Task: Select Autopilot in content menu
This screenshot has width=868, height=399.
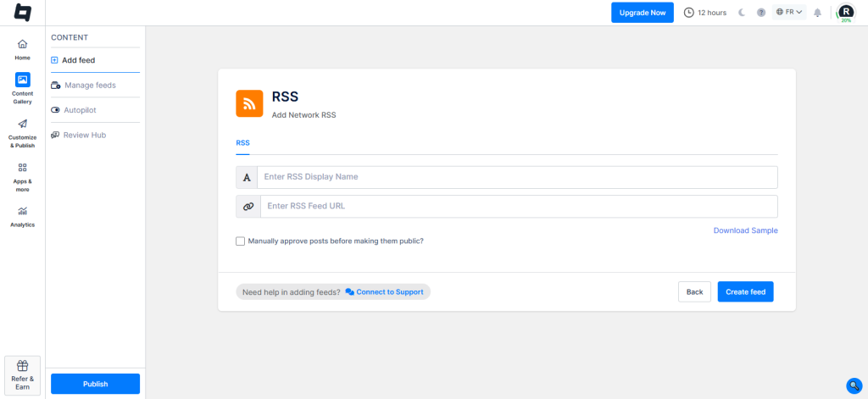Action: coord(81,110)
